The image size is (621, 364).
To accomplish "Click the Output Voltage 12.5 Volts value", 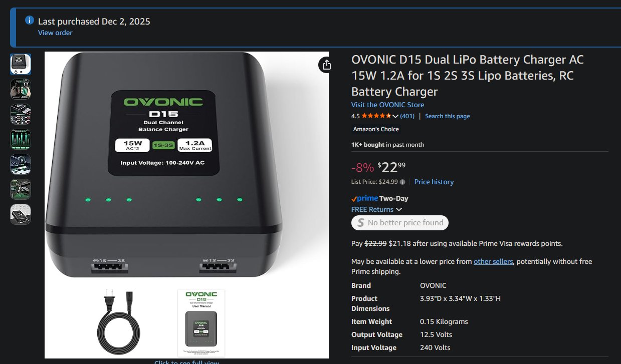I will (436, 334).
